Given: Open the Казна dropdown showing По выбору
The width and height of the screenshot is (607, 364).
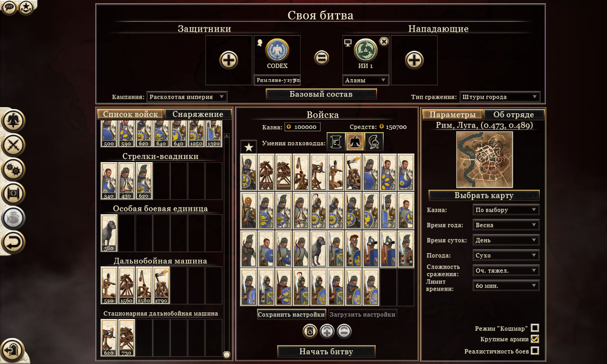Looking at the screenshot, I should pos(506,209).
